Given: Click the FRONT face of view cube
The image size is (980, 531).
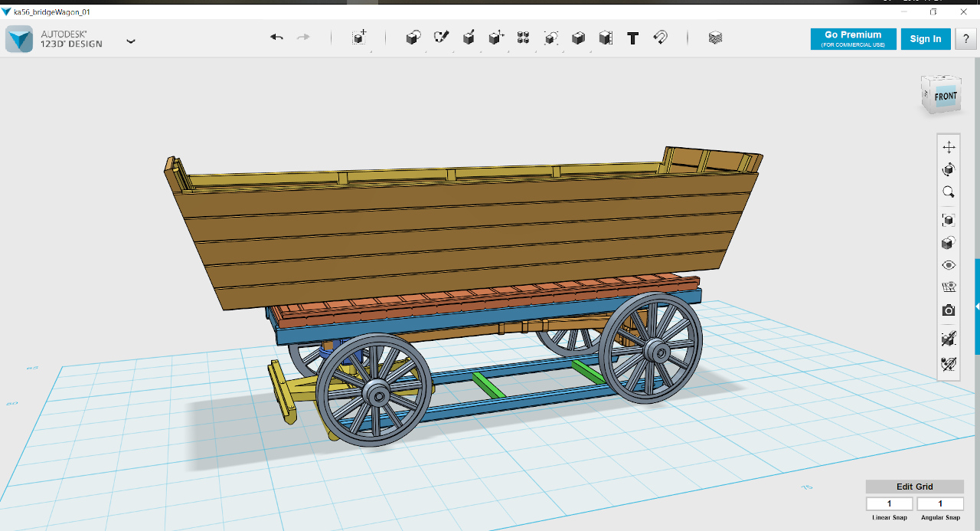Looking at the screenshot, I should (946, 97).
